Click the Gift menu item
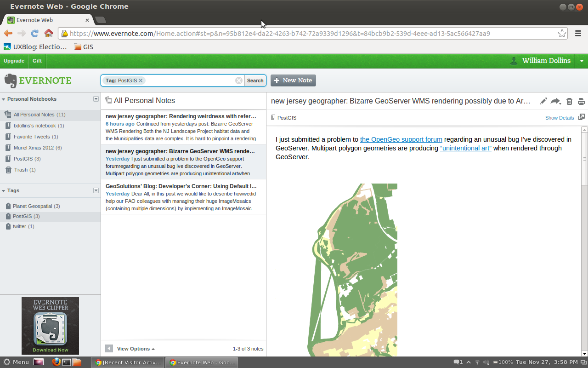The width and height of the screenshot is (588, 368). tap(37, 61)
